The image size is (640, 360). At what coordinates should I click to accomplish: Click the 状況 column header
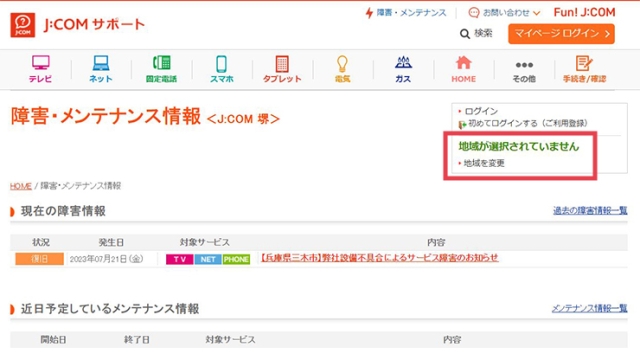click(x=41, y=242)
